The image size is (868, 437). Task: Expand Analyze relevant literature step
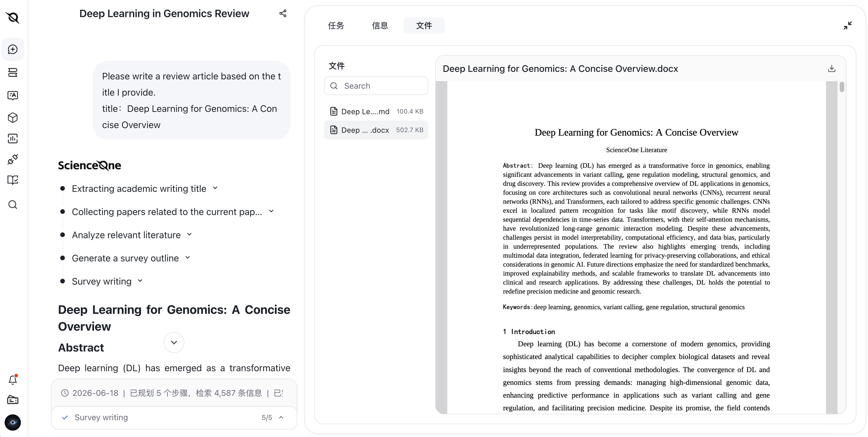tap(189, 234)
